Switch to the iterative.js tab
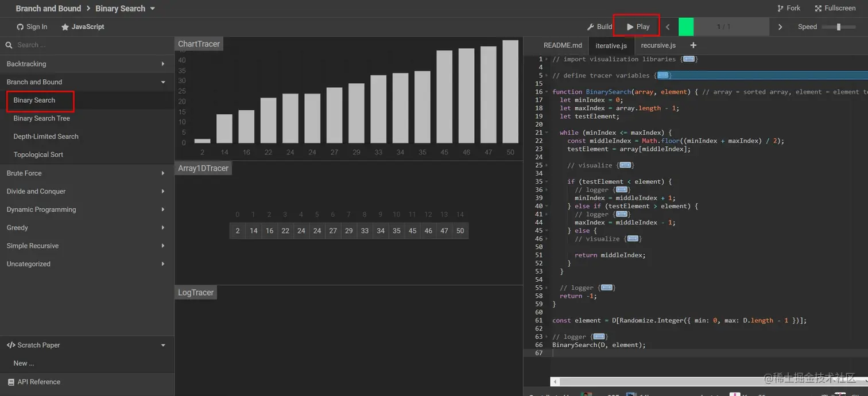Viewport: 868px width, 396px height. click(x=611, y=45)
